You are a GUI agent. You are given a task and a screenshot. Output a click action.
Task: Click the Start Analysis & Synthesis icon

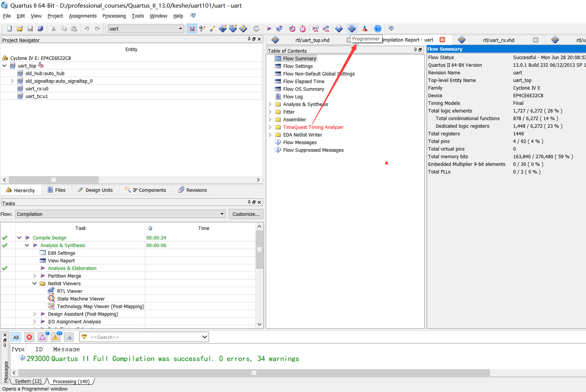[x=279, y=29]
